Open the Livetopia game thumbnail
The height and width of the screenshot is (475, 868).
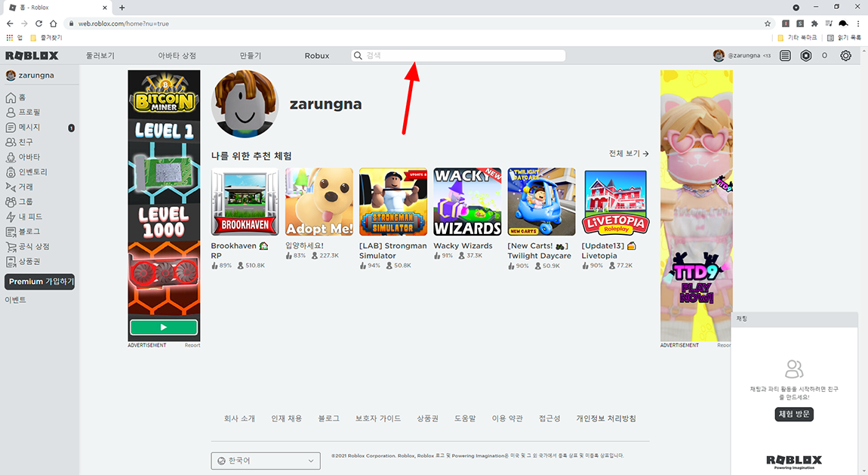click(616, 202)
